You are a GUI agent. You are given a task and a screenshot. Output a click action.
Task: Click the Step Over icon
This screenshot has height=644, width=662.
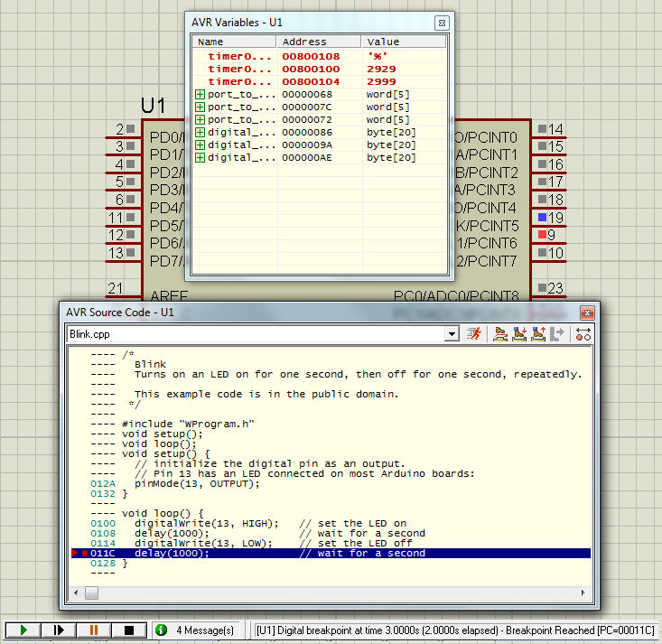click(x=500, y=334)
